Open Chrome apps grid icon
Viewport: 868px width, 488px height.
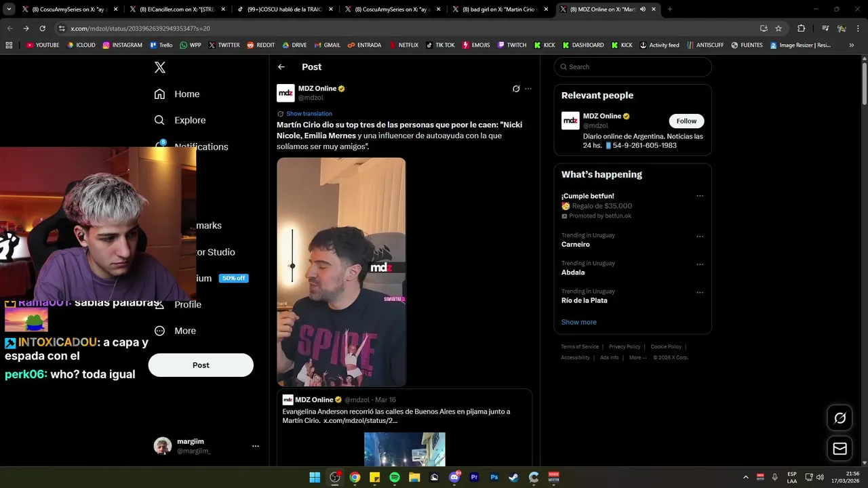[x=9, y=45]
